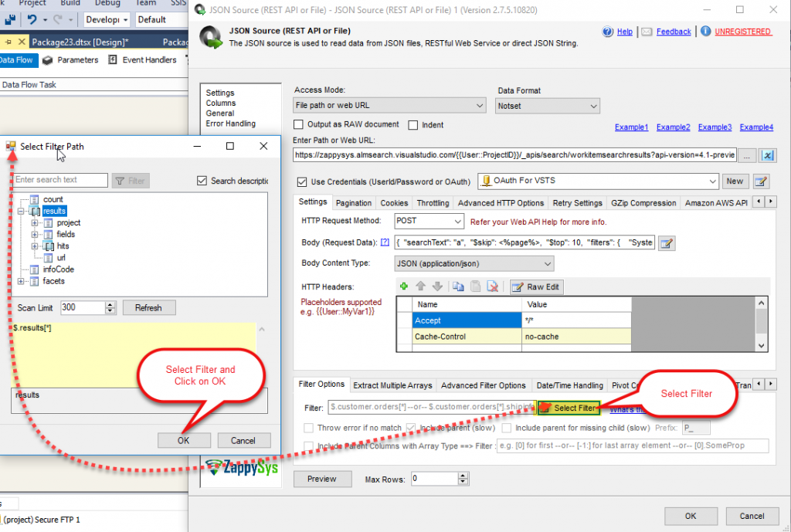The width and height of the screenshot is (791, 532).
Task: Expand the facets tree node
Action: tap(22, 281)
